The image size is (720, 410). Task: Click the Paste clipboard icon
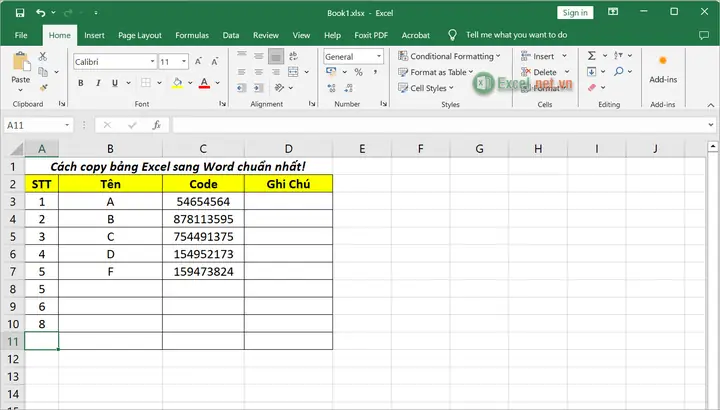(x=21, y=62)
